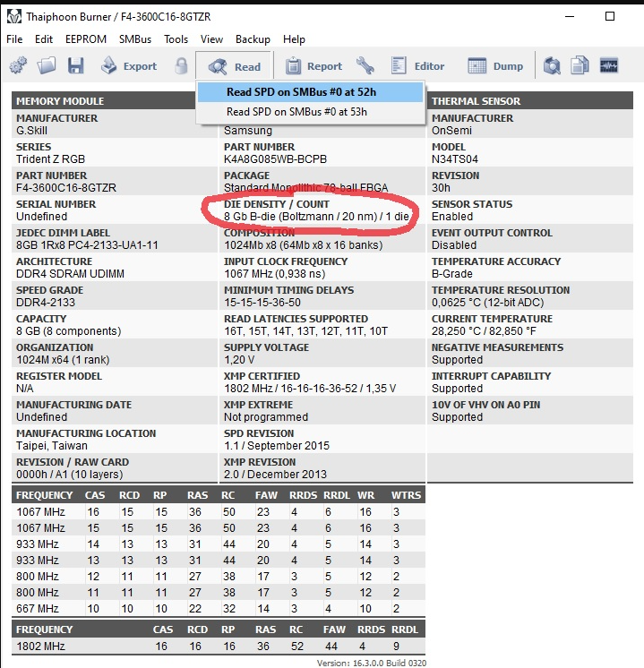Click the supply voltage 1,20 V value
The height and width of the screenshot is (668, 644).
pos(239,360)
